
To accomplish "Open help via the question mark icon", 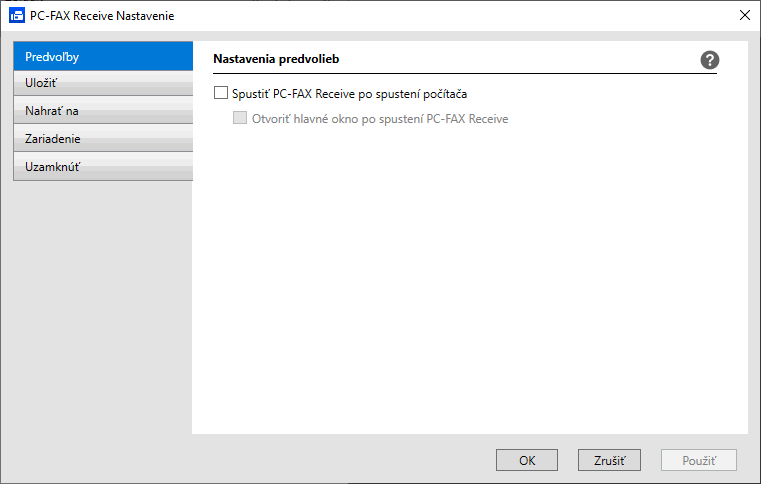I will pyautogui.click(x=709, y=60).
